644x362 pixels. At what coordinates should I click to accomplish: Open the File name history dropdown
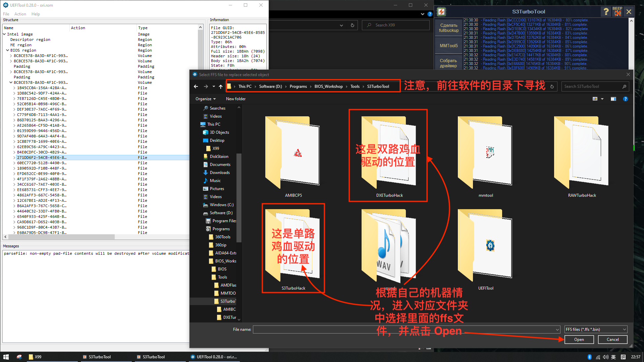coord(557,329)
